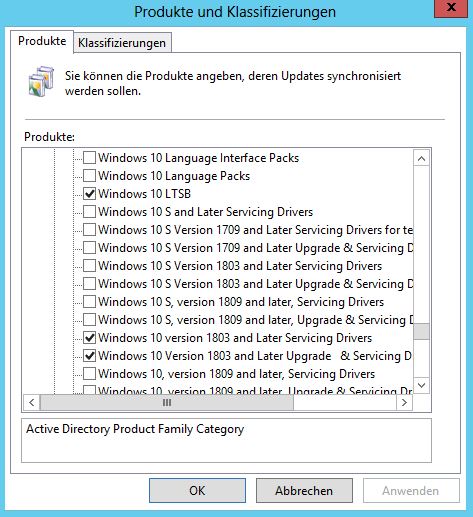Check Windows 10 Language Interface Packs checkbox

[x=89, y=157]
